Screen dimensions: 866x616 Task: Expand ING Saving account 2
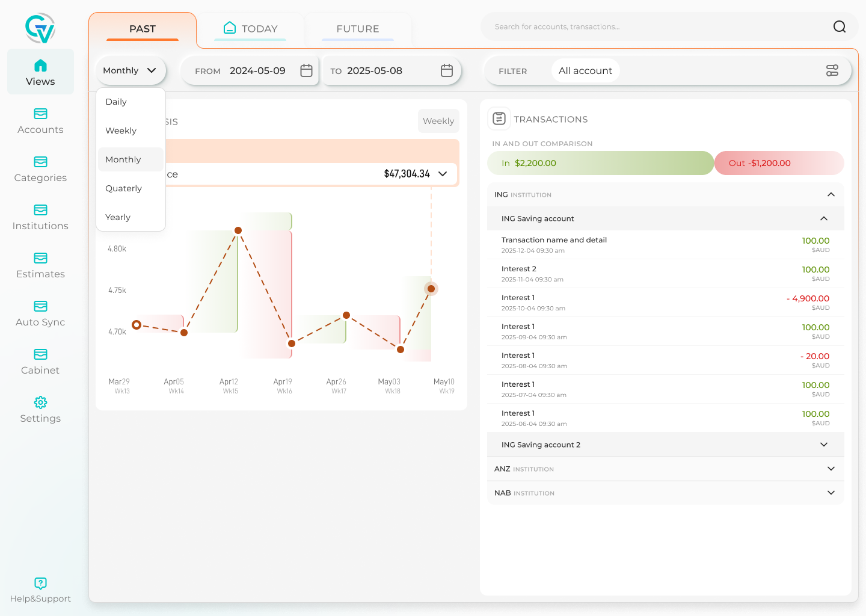pyautogui.click(x=824, y=445)
